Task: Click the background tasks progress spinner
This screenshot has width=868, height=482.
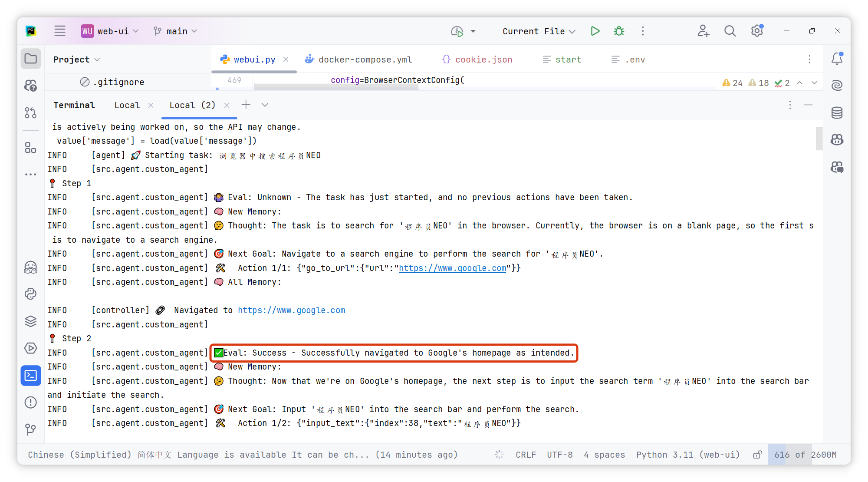Action: pos(499,455)
